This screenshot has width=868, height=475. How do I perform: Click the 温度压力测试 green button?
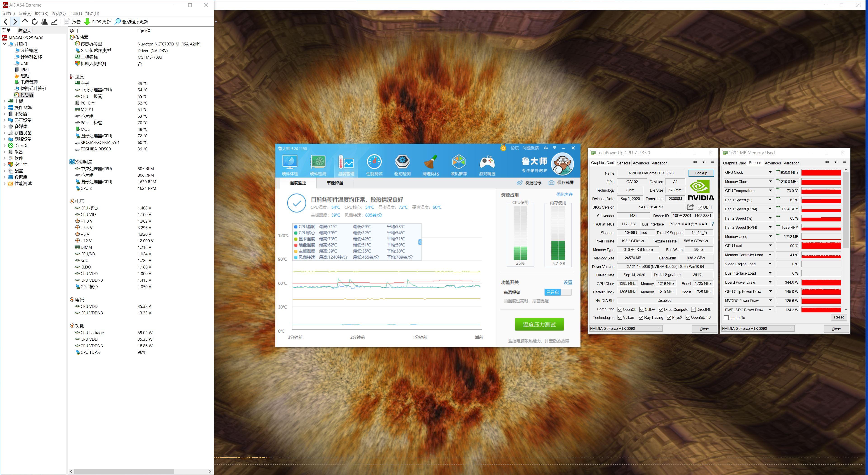point(539,324)
